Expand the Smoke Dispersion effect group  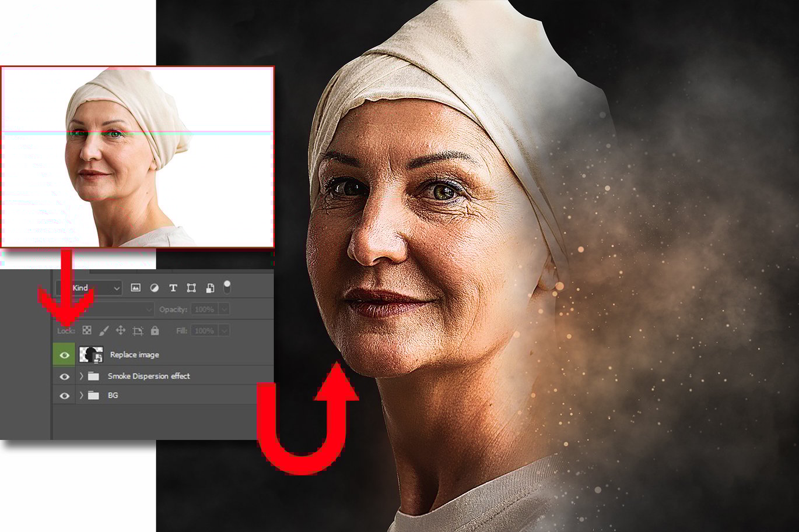pos(81,376)
